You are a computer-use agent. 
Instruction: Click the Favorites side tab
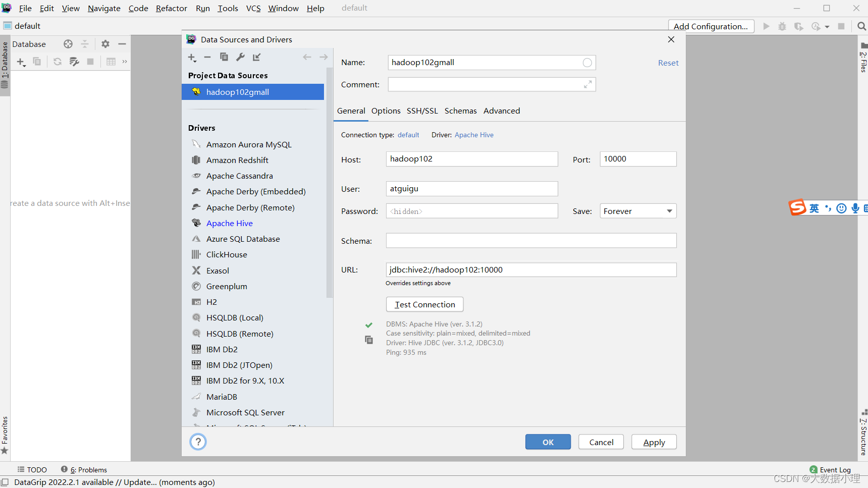[5, 435]
